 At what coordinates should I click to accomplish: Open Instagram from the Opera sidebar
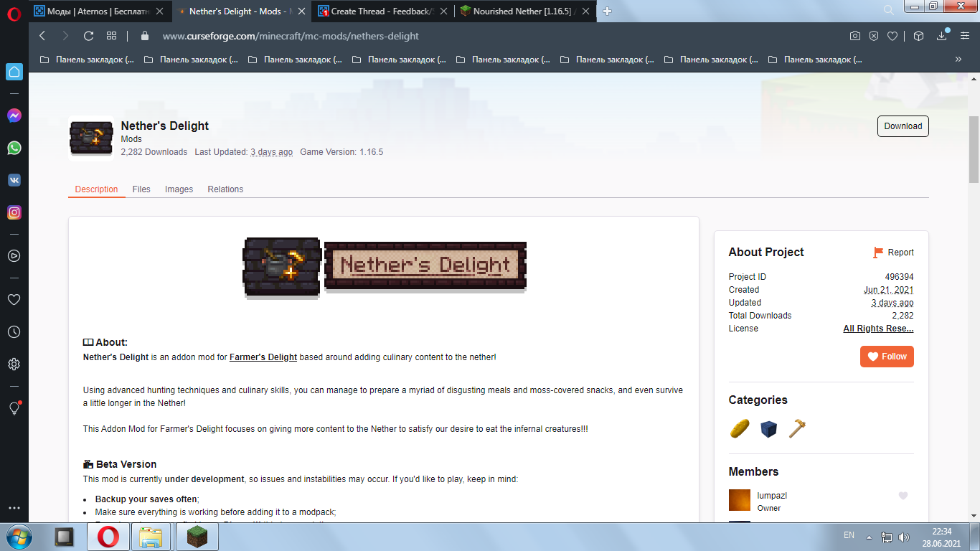[x=14, y=212]
